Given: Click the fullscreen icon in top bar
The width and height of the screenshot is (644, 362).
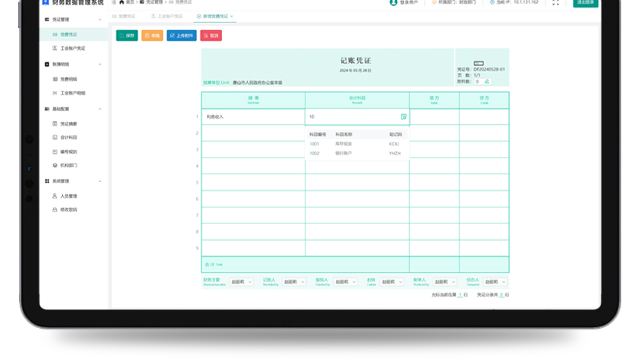Looking at the screenshot, I should click(555, 2).
